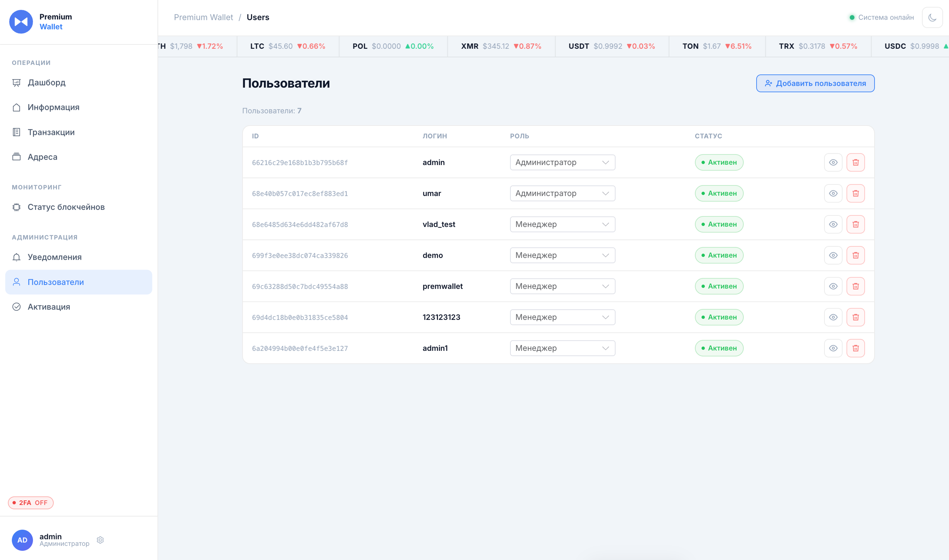The height and width of the screenshot is (560, 949).
Task: Open role dropdown for 123123123
Action: (562, 317)
